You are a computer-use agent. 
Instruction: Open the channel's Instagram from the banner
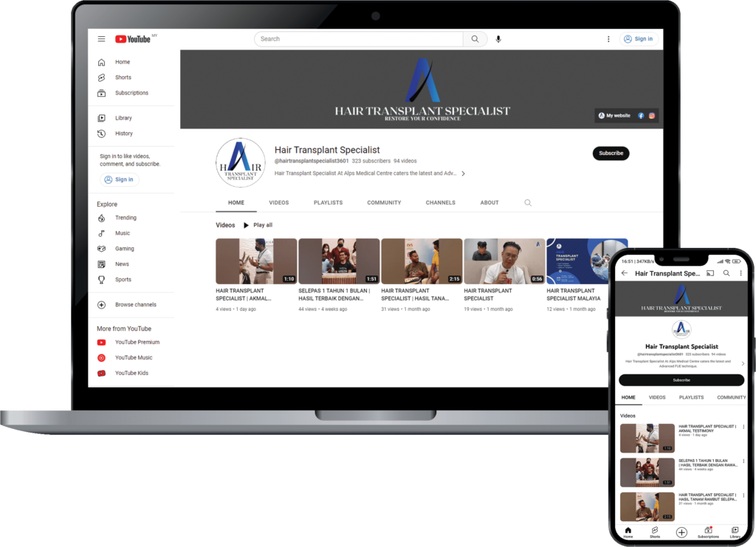(x=652, y=115)
